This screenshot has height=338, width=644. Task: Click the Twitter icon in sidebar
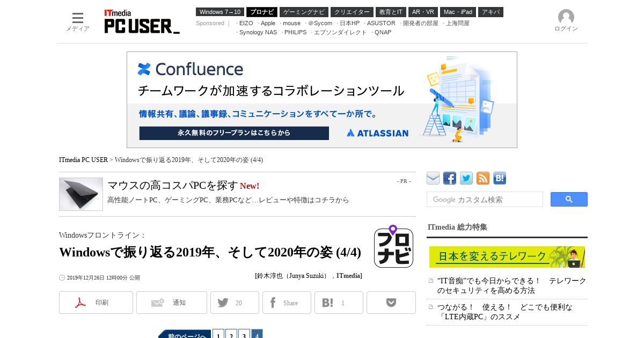click(x=466, y=178)
